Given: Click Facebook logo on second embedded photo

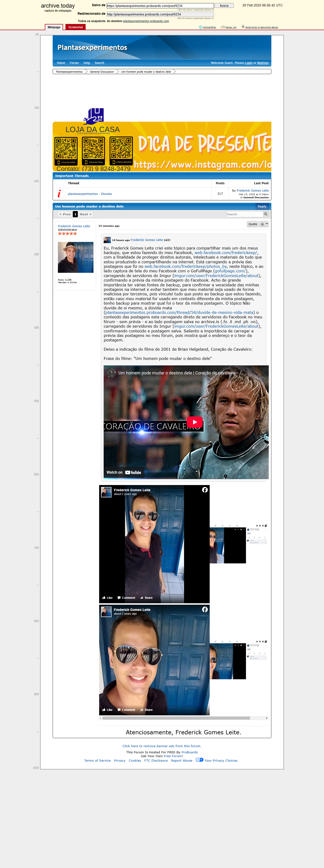Looking at the screenshot, I should click(205, 609).
